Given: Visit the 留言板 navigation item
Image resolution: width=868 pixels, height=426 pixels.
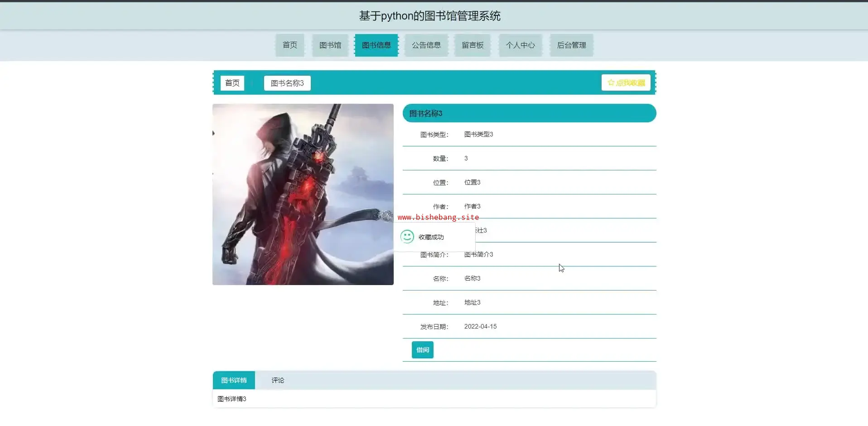Looking at the screenshot, I should (473, 45).
